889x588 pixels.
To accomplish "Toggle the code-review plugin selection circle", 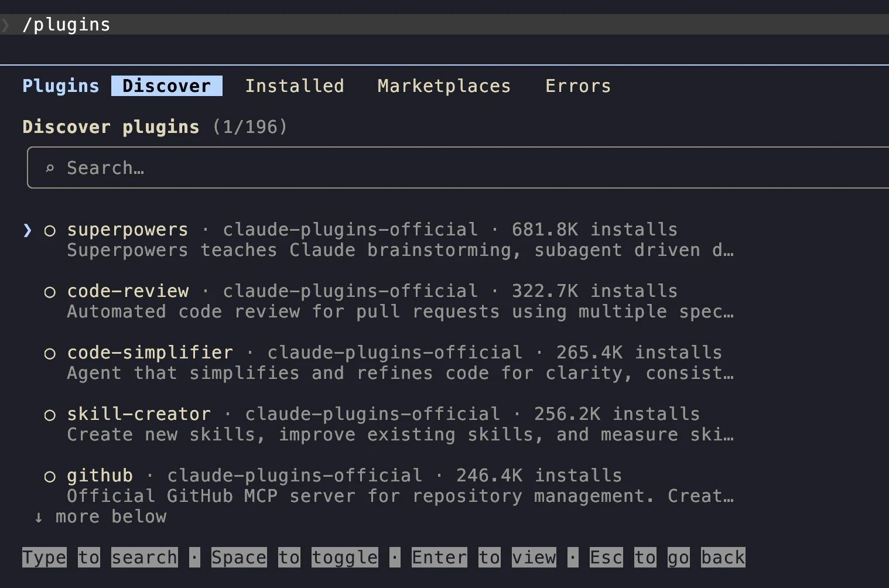I will click(50, 292).
